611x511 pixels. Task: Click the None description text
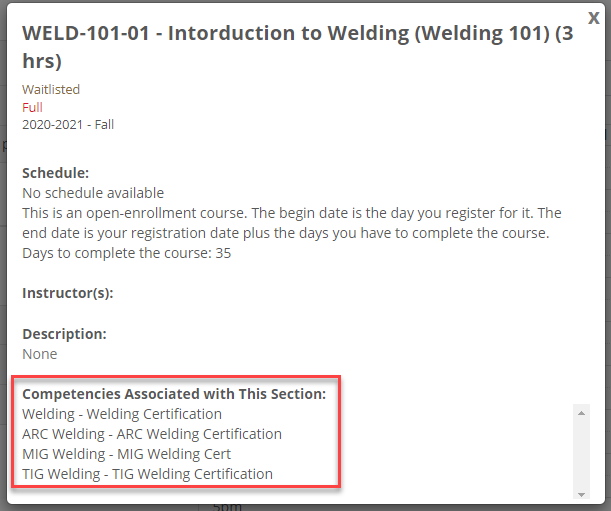40,354
